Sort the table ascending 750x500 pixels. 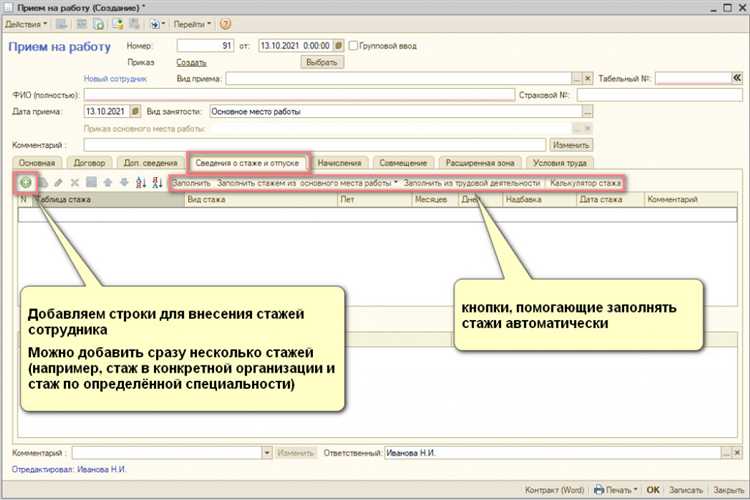[x=141, y=182]
